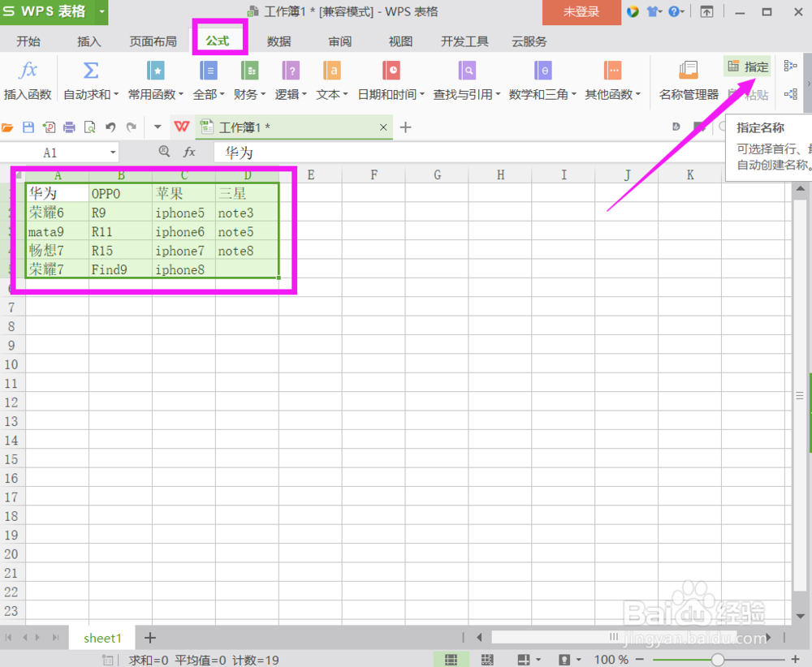812x667 pixels.
Task: Click the Redo arrow icon
Action: tap(132, 127)
